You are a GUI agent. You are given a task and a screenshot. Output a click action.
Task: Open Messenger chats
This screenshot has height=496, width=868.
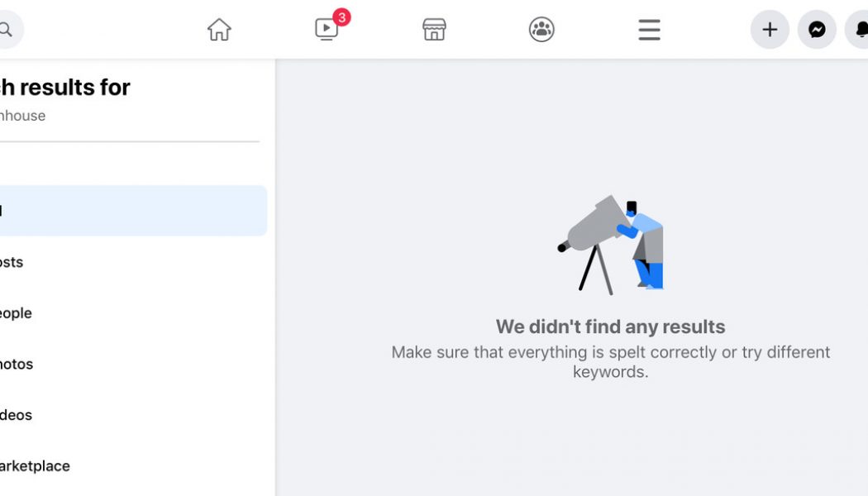(x=816, y=28)
